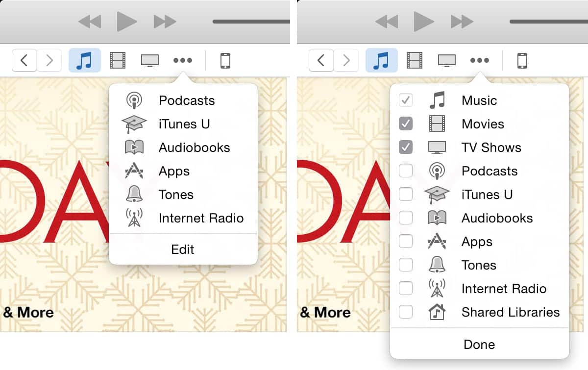Choose Audiobooks in the left popup menu
588x370 pixels.
183,148
